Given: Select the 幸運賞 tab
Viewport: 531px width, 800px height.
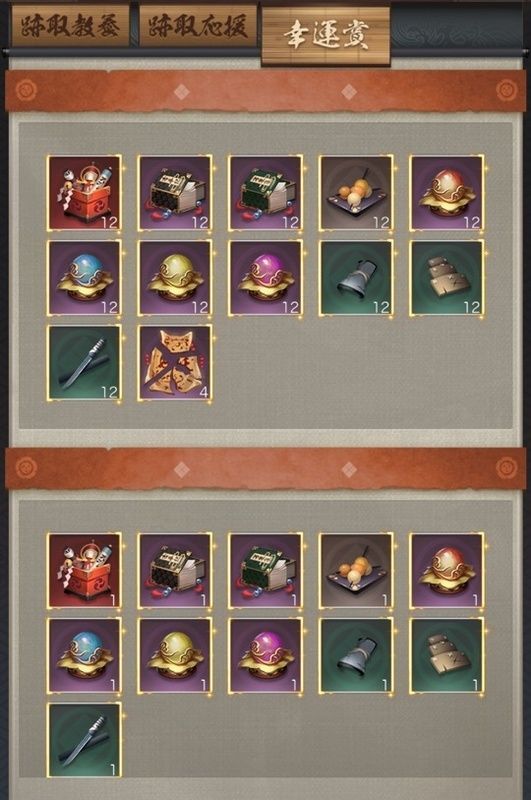Looking at the screenshot, I should coord(326,35).
